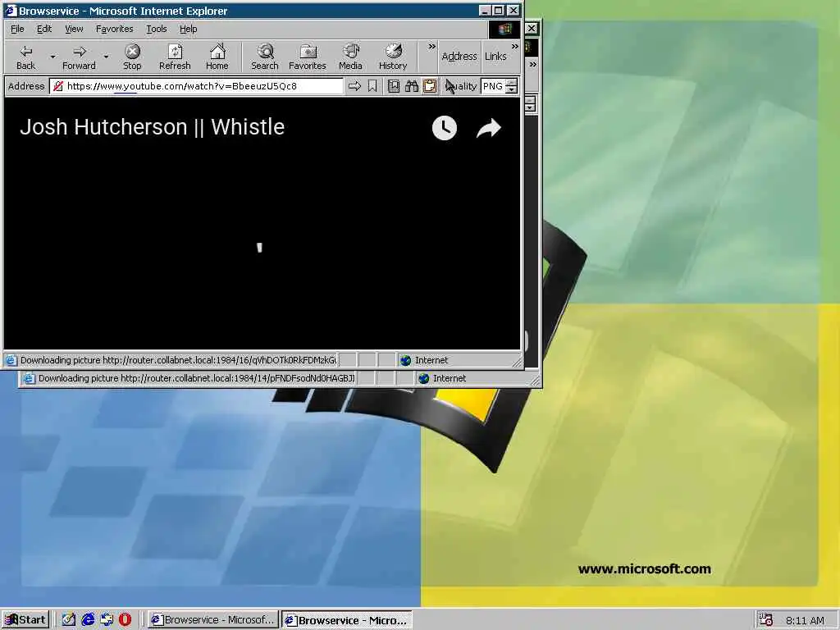This screenshot has height=630, width=840.
Task: Open the View menu
Action: 74,29
